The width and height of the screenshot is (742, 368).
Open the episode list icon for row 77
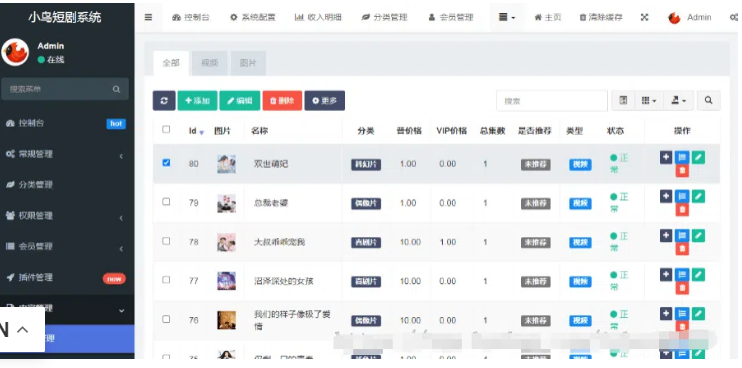click(x=682, y=274)
